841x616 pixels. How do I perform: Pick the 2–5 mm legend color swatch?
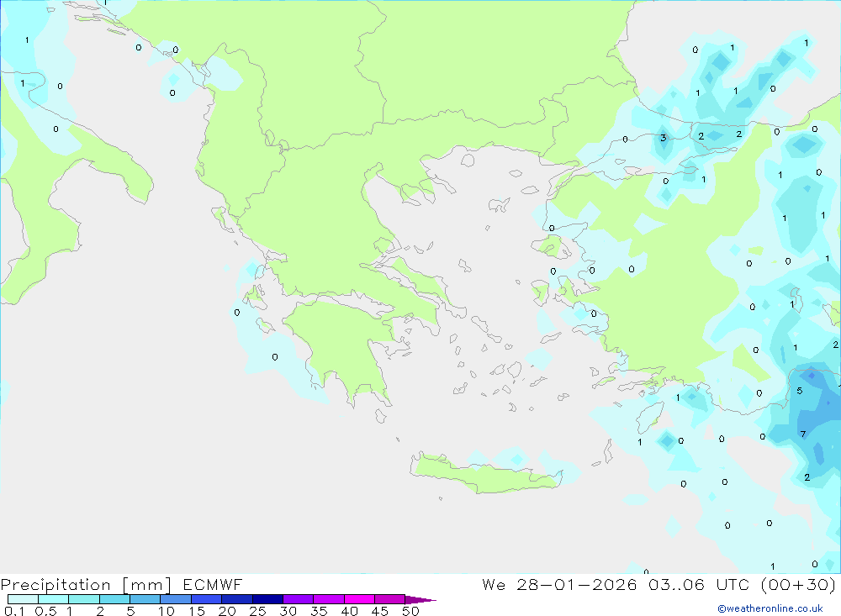pos(114,599)
